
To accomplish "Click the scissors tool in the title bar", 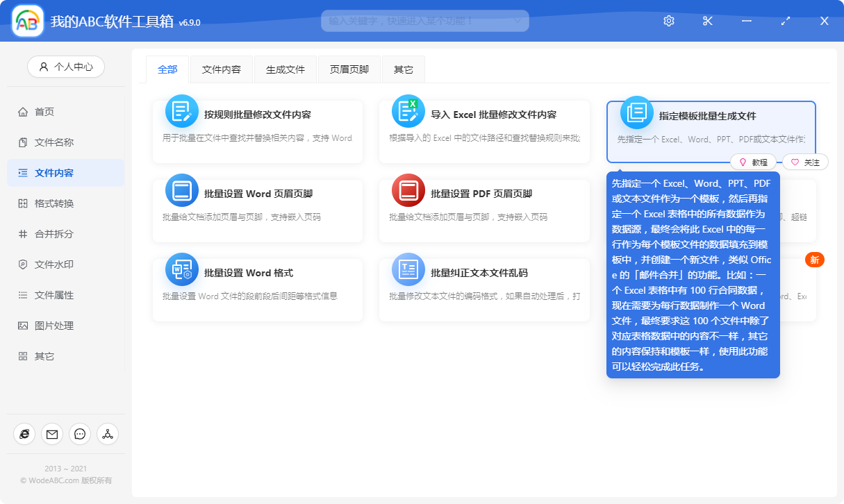I will [x=707, y=21].
